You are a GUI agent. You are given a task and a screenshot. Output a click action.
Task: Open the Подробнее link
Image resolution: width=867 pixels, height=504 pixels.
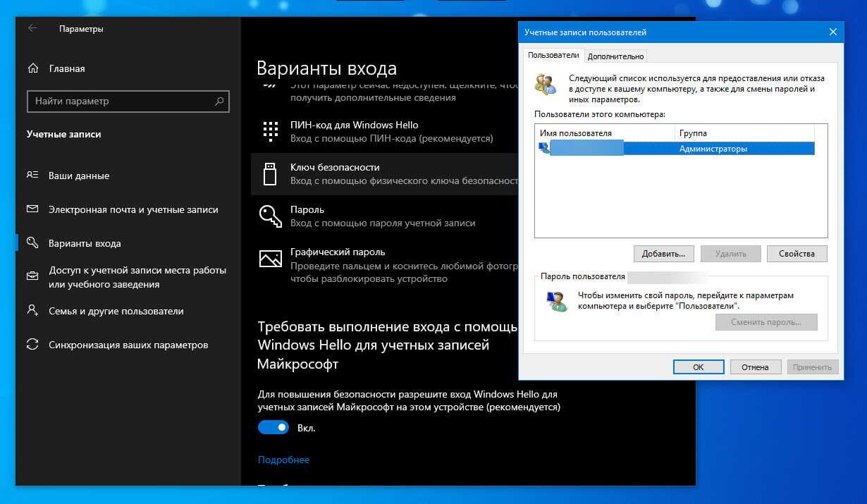[283, 460]
